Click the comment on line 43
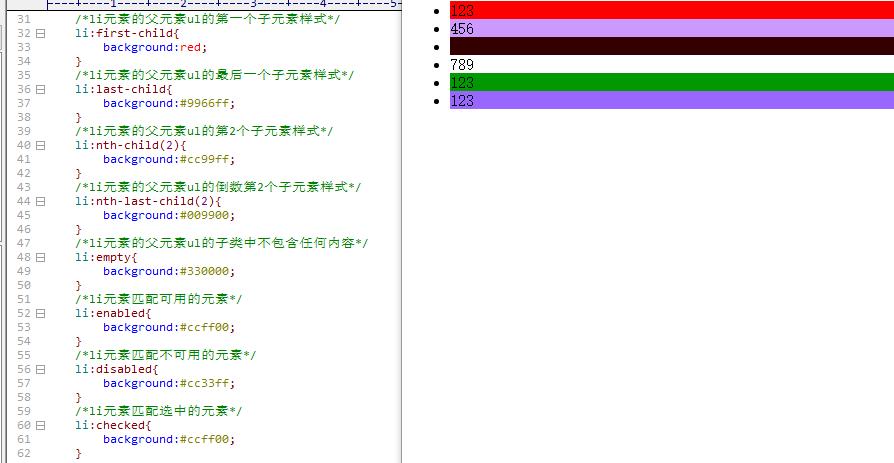 coord(218,187)
